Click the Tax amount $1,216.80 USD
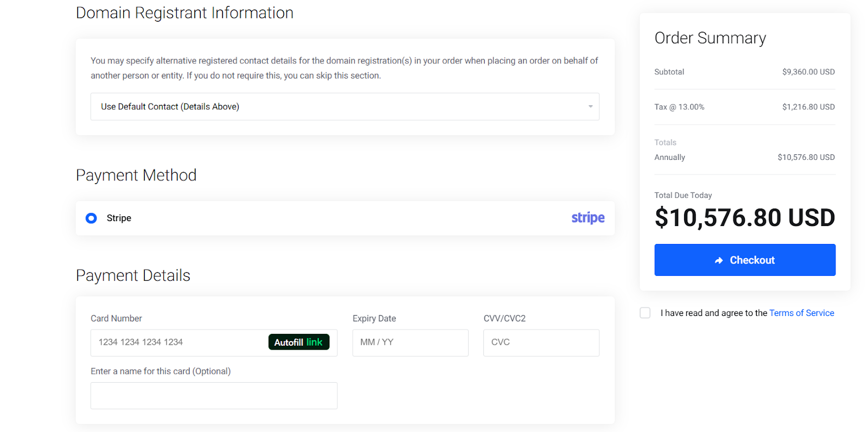This screenshot has width=868, height=432. (x=808, y=107)
